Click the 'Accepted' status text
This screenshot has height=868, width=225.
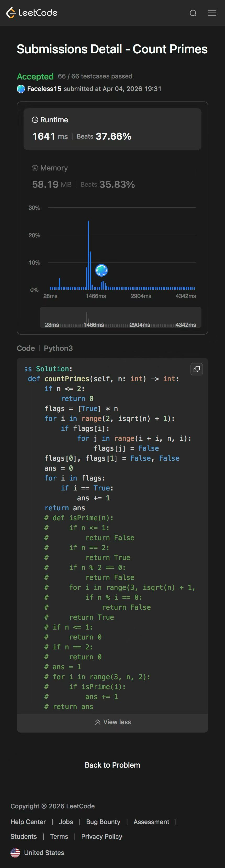35,77
